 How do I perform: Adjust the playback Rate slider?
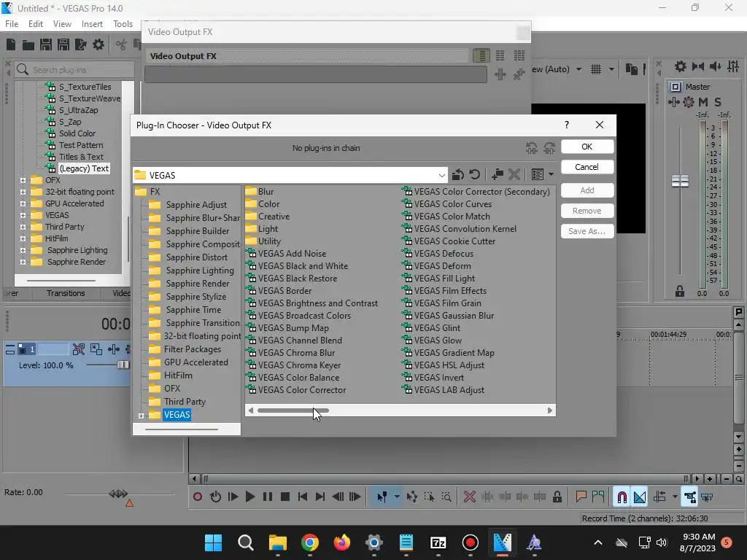[x=118, y=494]
